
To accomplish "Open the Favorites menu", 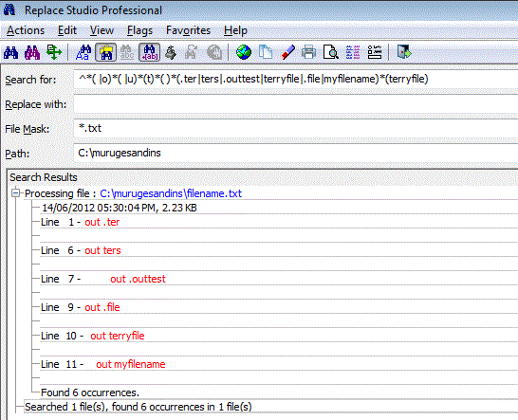I will 188,30.
